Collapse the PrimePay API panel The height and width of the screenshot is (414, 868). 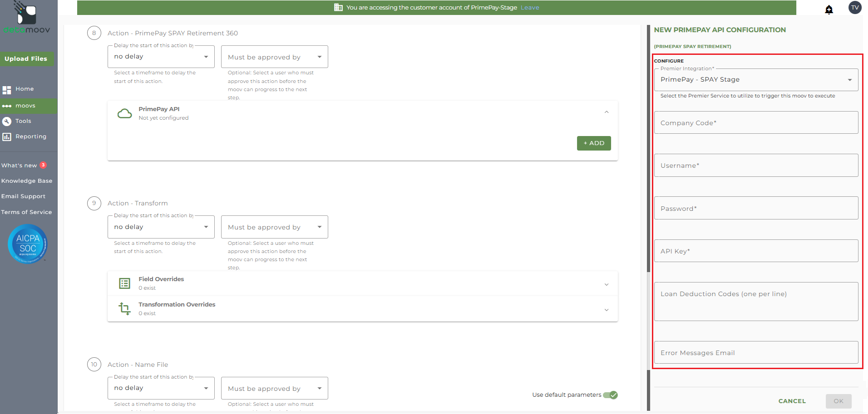coord(607,112)
